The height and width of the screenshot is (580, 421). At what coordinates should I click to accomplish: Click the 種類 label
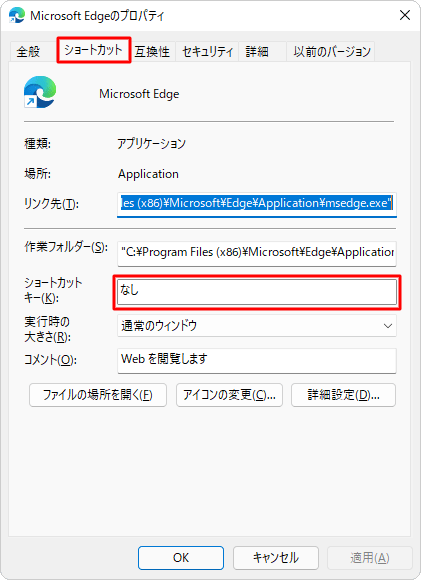(x=37, y=144)
